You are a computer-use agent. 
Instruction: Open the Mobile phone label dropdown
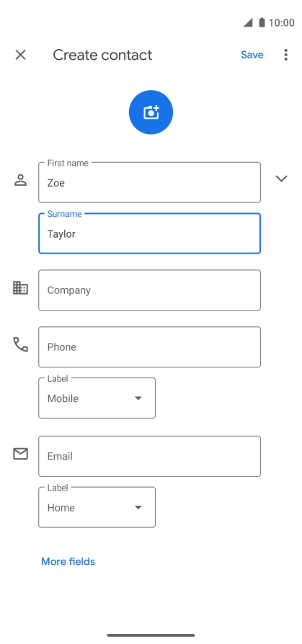click(x=97, y=398)
